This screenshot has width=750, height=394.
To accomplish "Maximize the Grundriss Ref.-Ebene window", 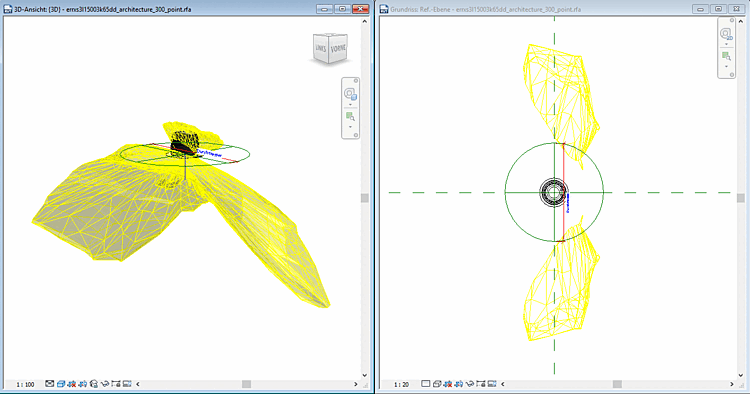I will point(718,9).
